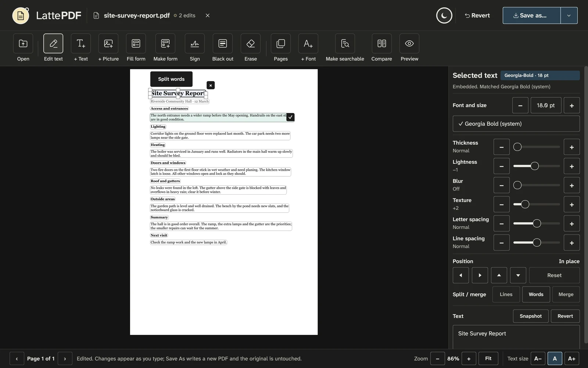Open the Pages tool

click(281, 48)
